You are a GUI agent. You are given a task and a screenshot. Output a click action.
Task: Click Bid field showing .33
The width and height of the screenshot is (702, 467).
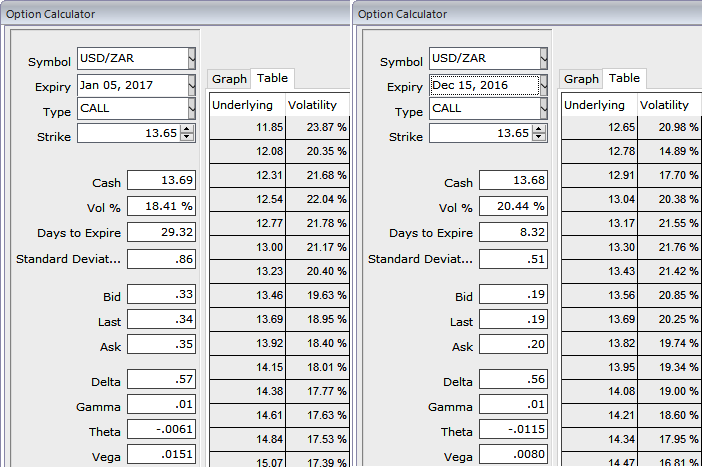point(162,294)
